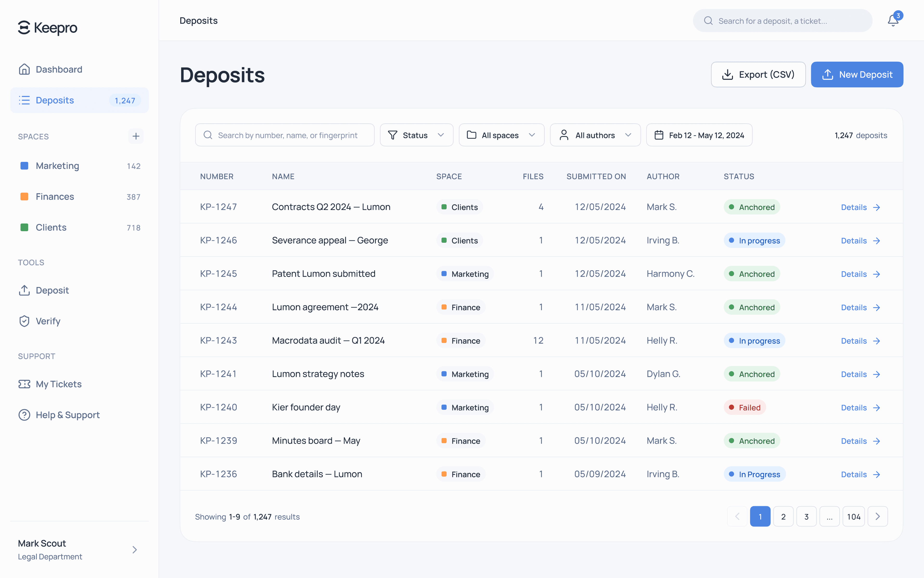This screenshot has width=924, height=578.
Task: Focus the top deposit/ticket search field
Action: point(782,21)
